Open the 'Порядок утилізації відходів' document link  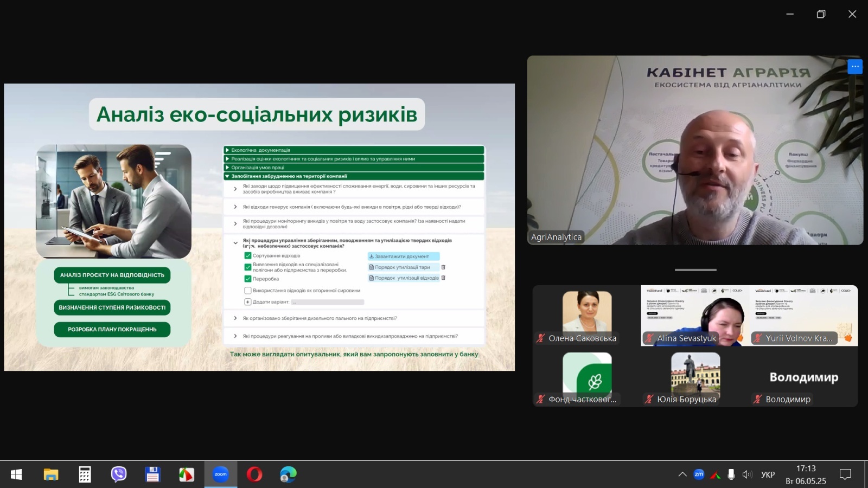(404, 278)
